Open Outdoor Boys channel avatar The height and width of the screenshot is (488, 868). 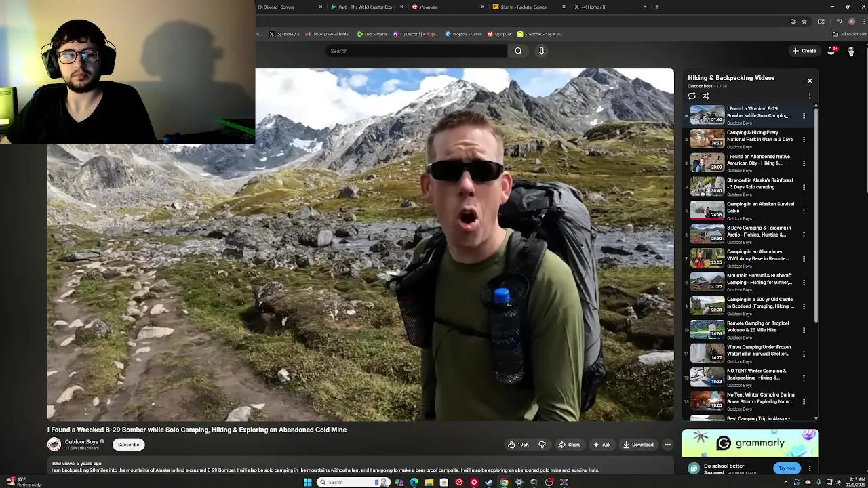pos(54,445)
